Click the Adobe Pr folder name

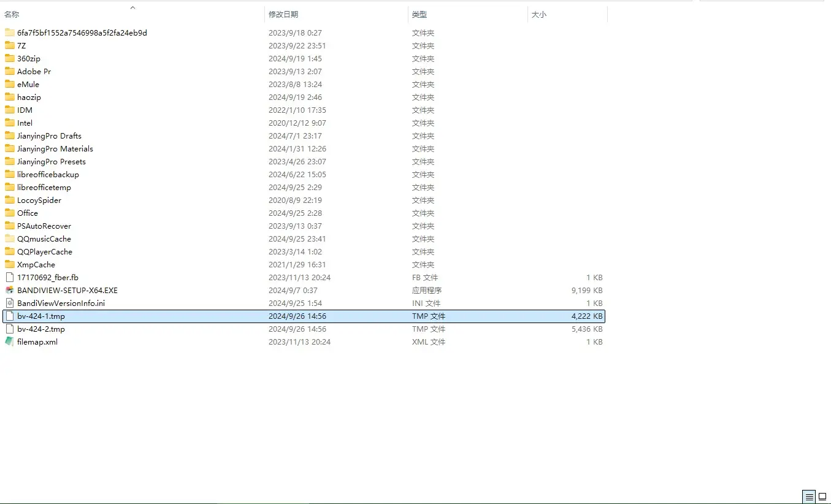(34, 72)
